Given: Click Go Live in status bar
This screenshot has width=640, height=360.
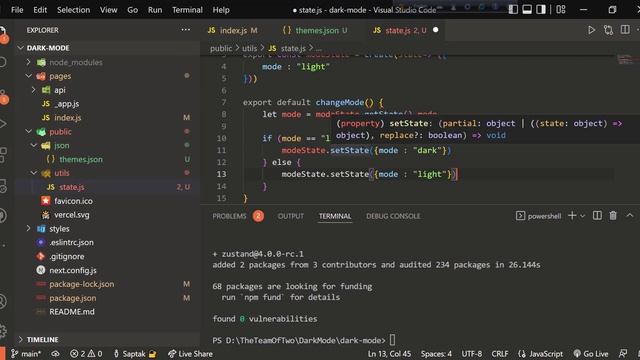Looking at the screenshot, I should click(x=590, y=353).
